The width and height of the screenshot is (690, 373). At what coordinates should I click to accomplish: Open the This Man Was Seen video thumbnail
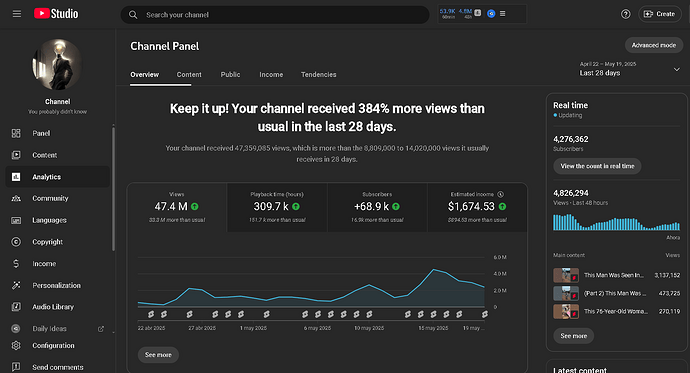click(x=566, y=275)
